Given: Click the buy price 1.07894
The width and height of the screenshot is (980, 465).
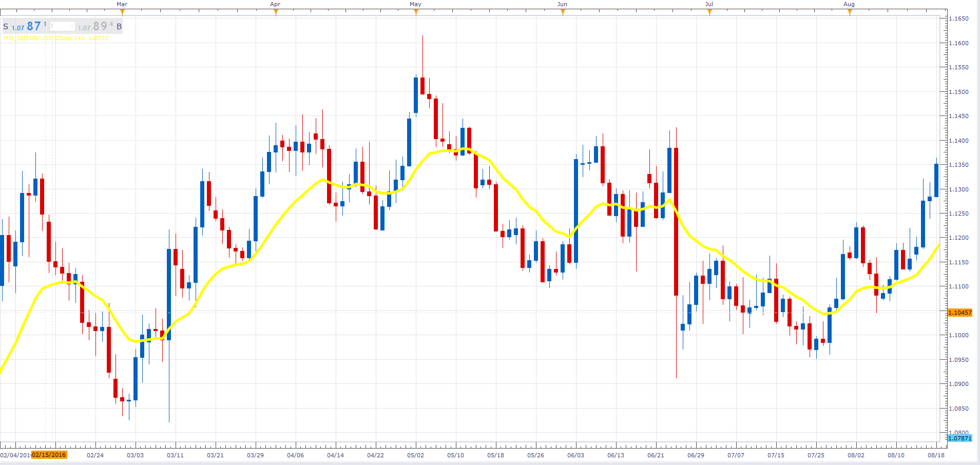Looking at the screenshot, I should tap(95, 26).
